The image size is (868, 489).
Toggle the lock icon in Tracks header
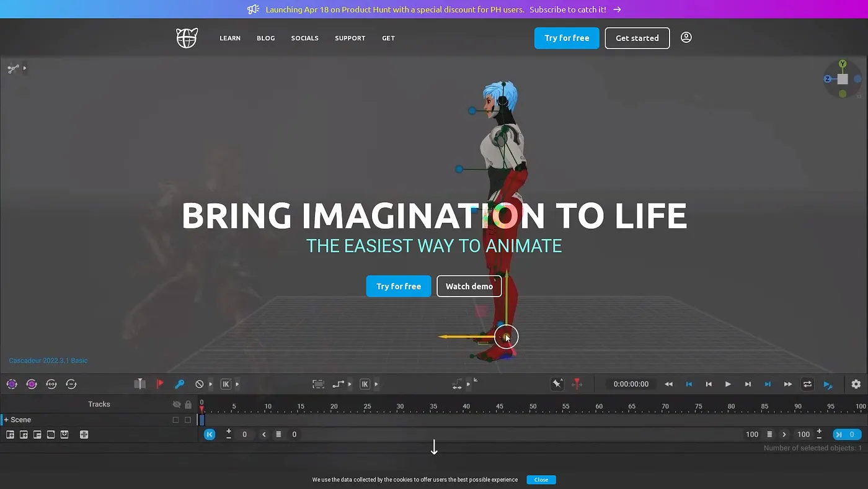point(188,405)
